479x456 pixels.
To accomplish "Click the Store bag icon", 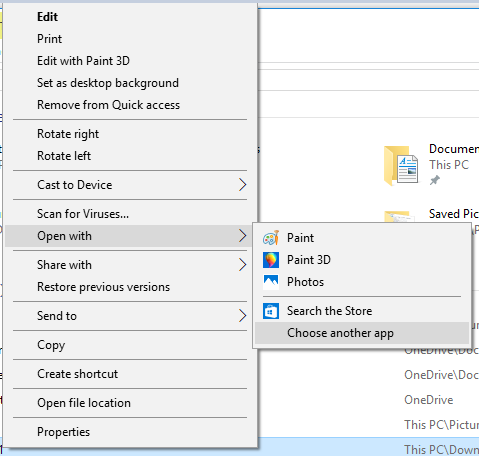I will point(271,311).
